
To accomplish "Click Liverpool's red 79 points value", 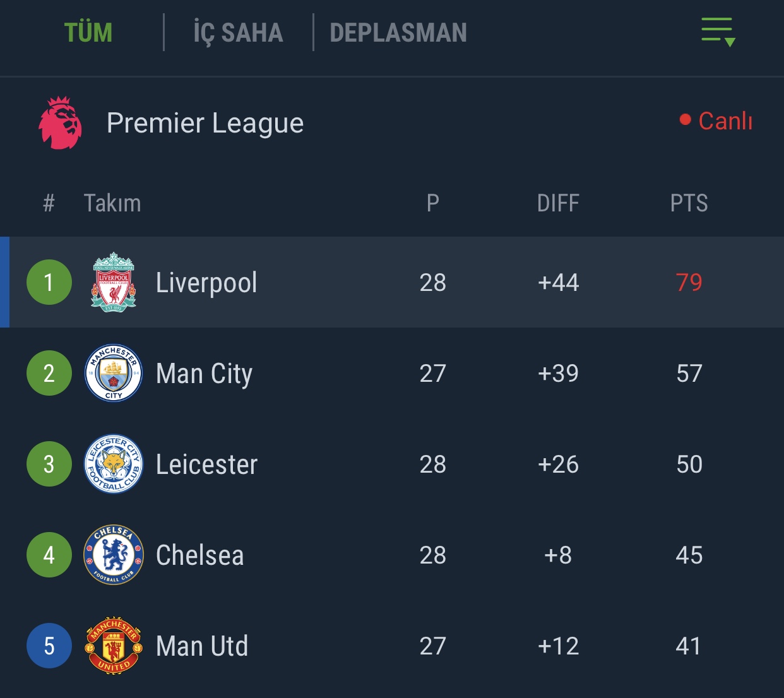I will (x=689, y=282).
